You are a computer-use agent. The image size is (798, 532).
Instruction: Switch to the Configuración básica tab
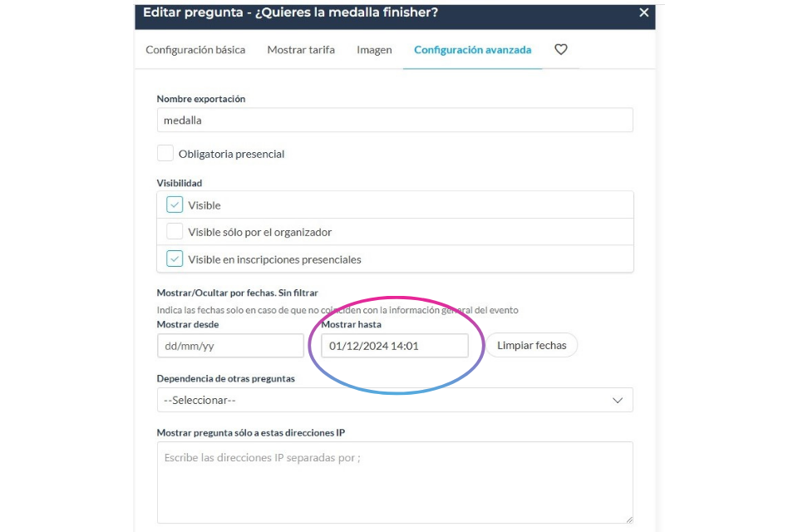point(195,50)
